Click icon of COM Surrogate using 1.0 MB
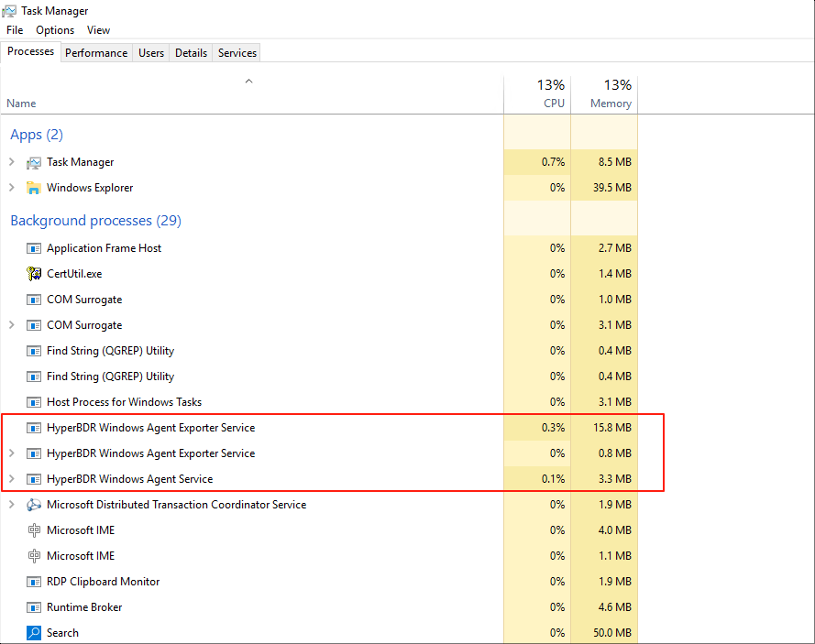Screen dimensions: 815x644 pos(34,300)
